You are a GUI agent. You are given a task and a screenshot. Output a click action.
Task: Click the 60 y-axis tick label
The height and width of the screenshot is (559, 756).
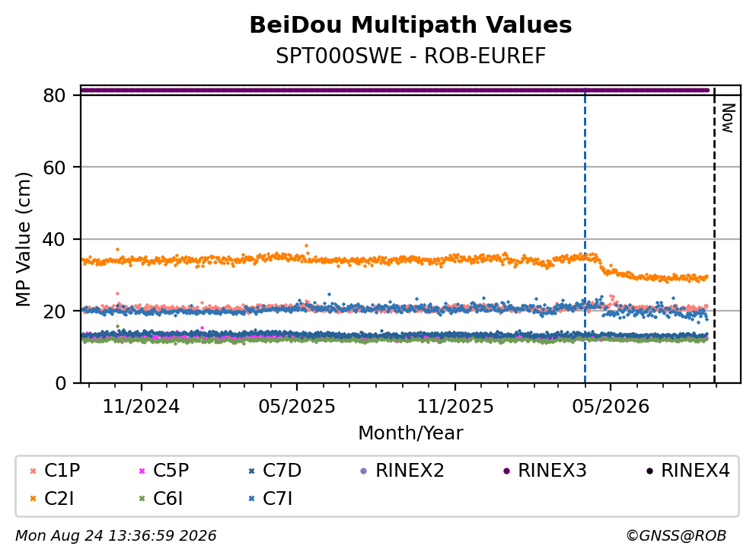point(55,168)
